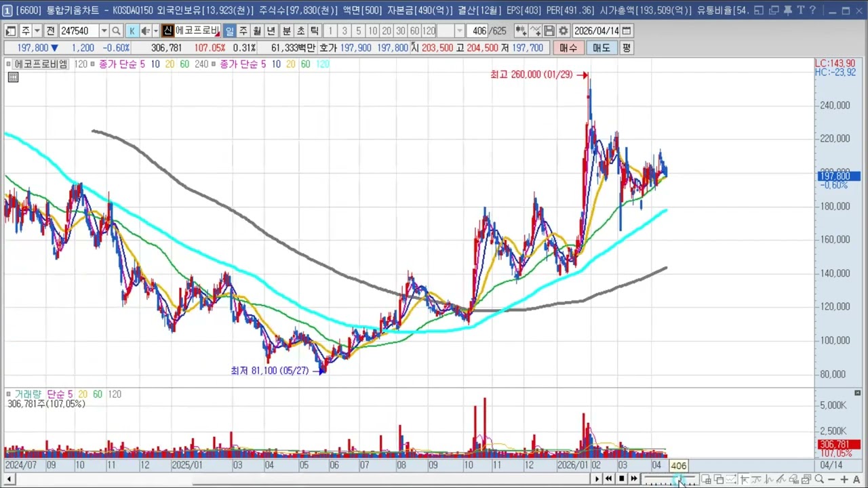The image size is (868, 488).
Task: Click the title bar restore-layout icon
Action: [x=759, y=10]
